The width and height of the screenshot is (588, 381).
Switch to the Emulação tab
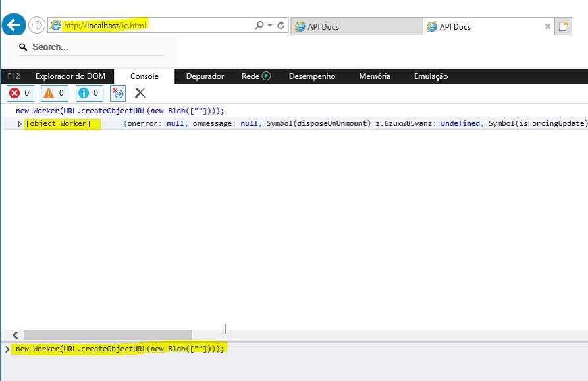[431, 76]
